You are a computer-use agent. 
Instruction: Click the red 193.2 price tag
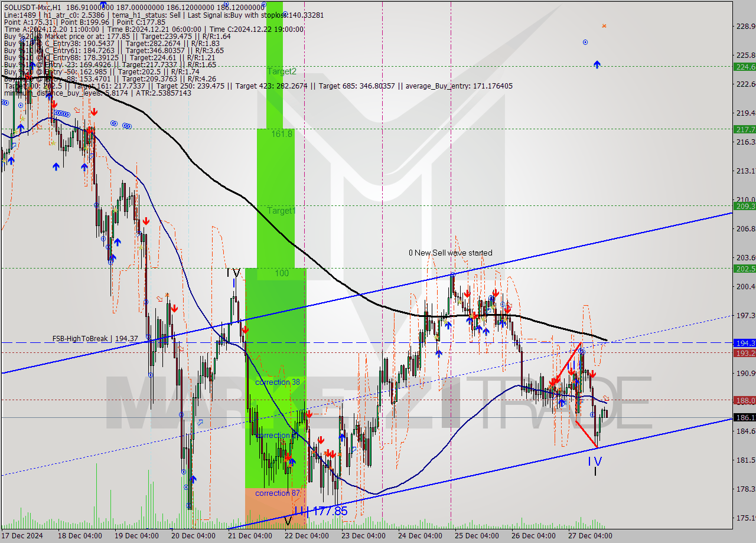click(744, 353)
